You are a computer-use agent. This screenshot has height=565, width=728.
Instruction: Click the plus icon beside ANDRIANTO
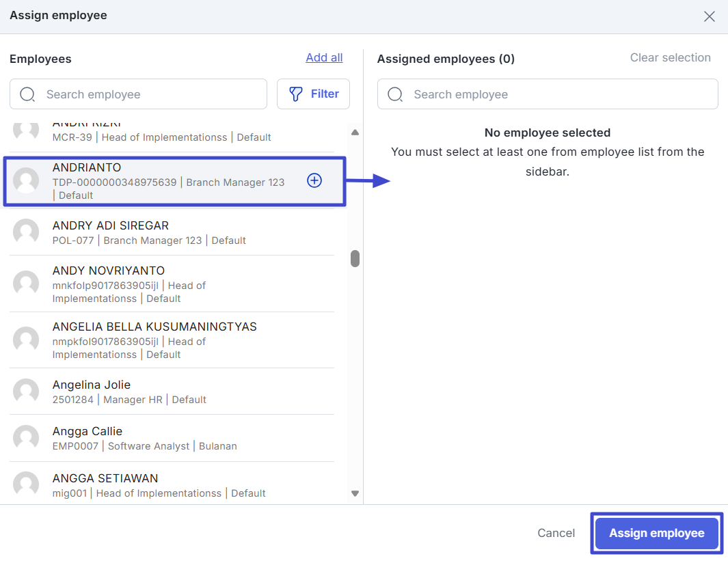(314, 180)
